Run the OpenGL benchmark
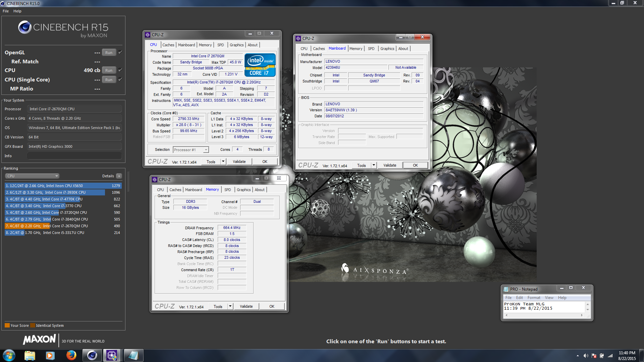Viewport: 644px width, 362px height. click(x=109, y=53)
